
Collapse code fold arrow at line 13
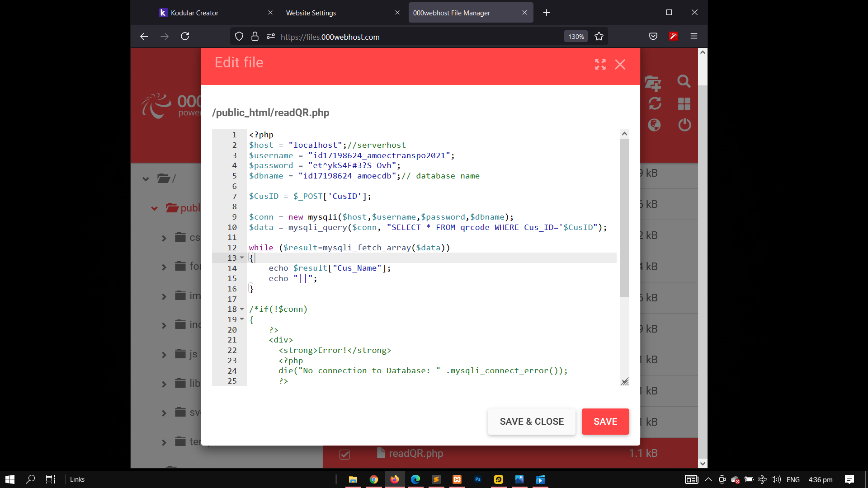point(242,258)
